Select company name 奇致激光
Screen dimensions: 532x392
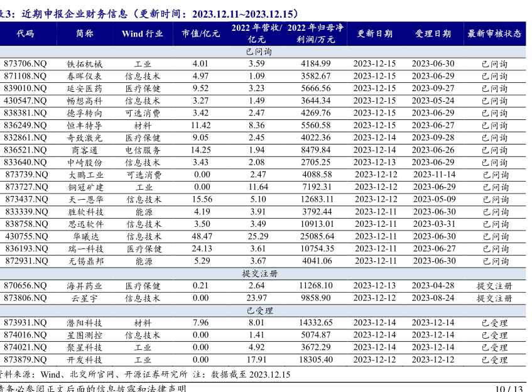(85, 138)
